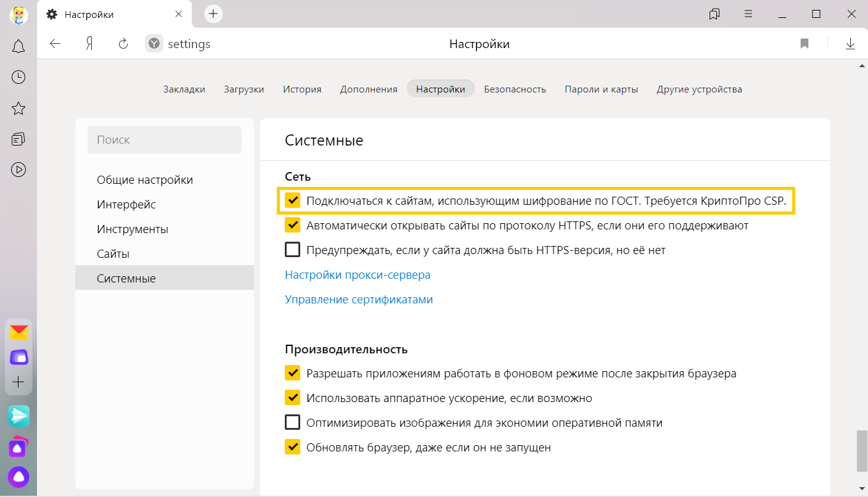The image size is (868, 497).
Task: Switch to the Безопасность tab
Action: point(515,89)
